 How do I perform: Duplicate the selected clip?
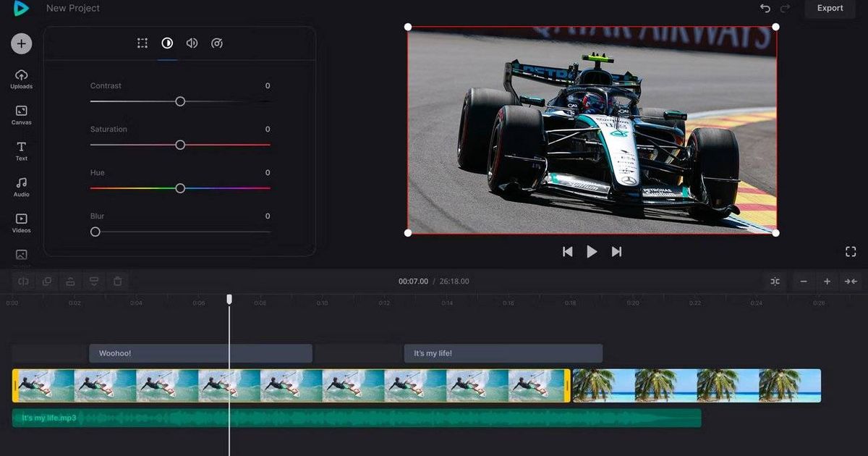click(x=47, y=281)
